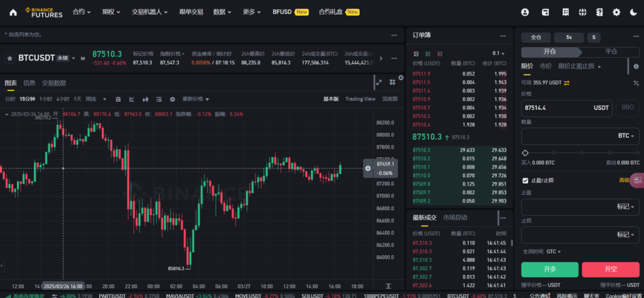Click the BBO price button
Viewport: 644px width, 298px height.
point(628,108)
